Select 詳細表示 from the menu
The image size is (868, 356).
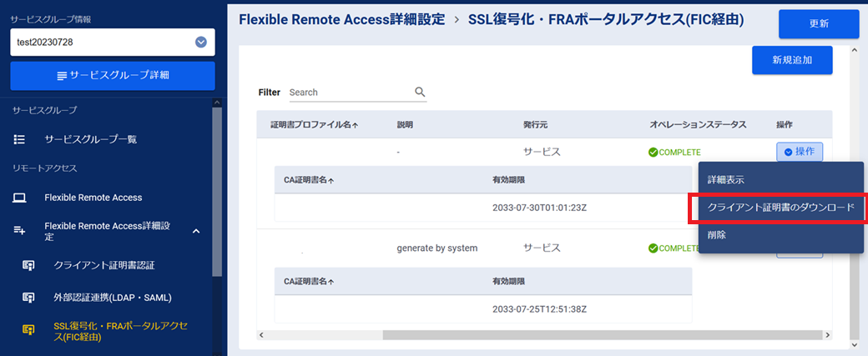point(725,179)
